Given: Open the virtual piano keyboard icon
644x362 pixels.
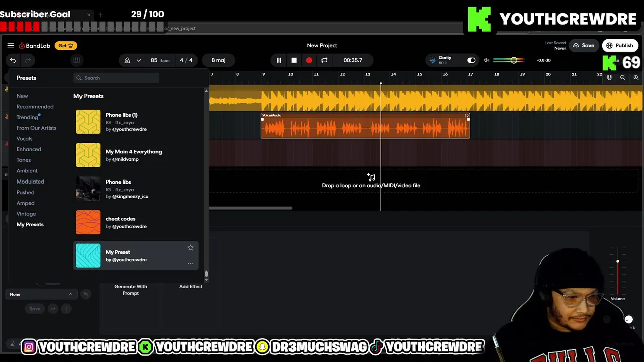Looking at the screenshot, I should 76,60.
